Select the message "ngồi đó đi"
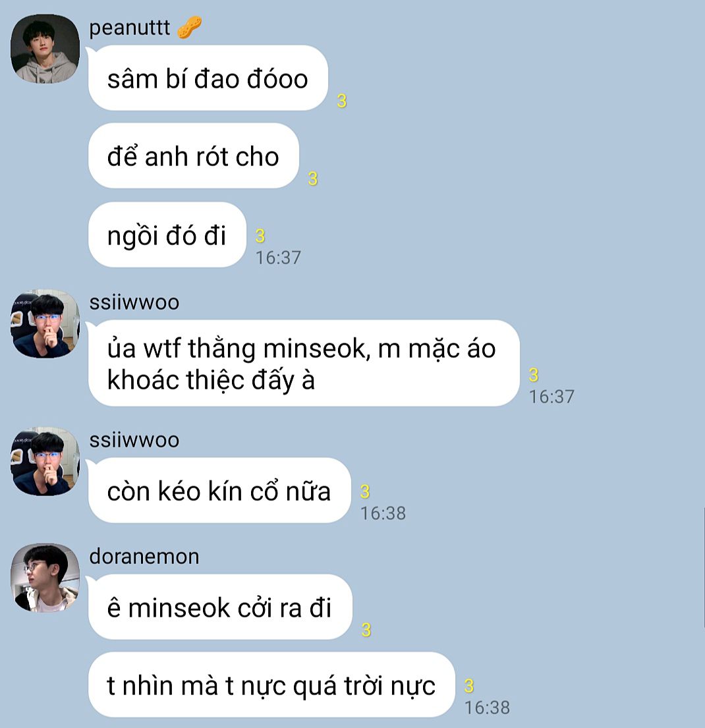This screenshot has height=728, width=705. point(167,235)
